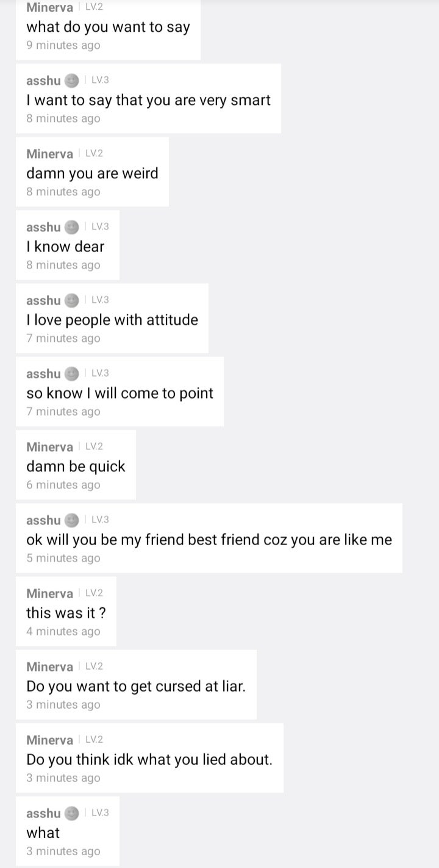The height and width of the screenshot is (868, 439).
Task: Tap asshu's badge icon above the "best friend" message
Action: (72, 520)
